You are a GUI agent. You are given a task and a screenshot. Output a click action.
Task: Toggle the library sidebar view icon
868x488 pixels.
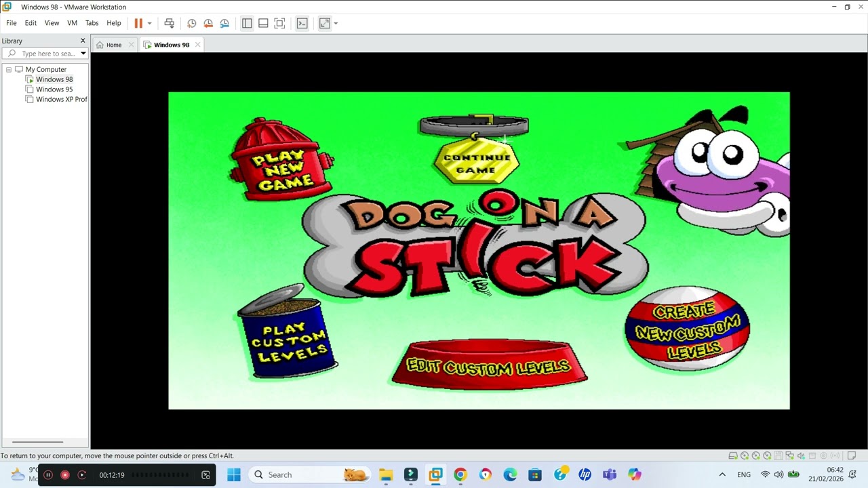coord(247,23)
